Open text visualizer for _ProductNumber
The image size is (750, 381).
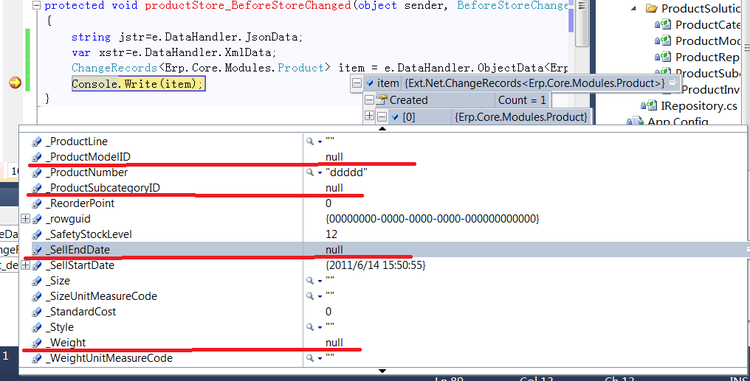click(x=310, y=173)
